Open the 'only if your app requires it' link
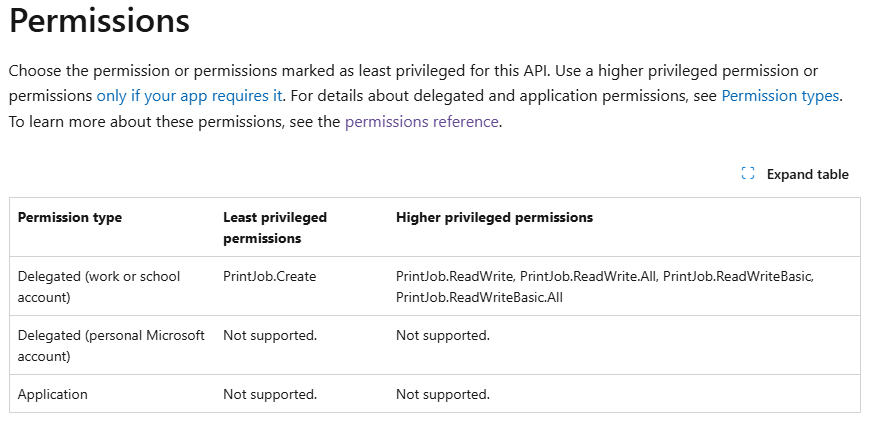The width and height of the screenshot is (890, 426). (x=190, y=96)
